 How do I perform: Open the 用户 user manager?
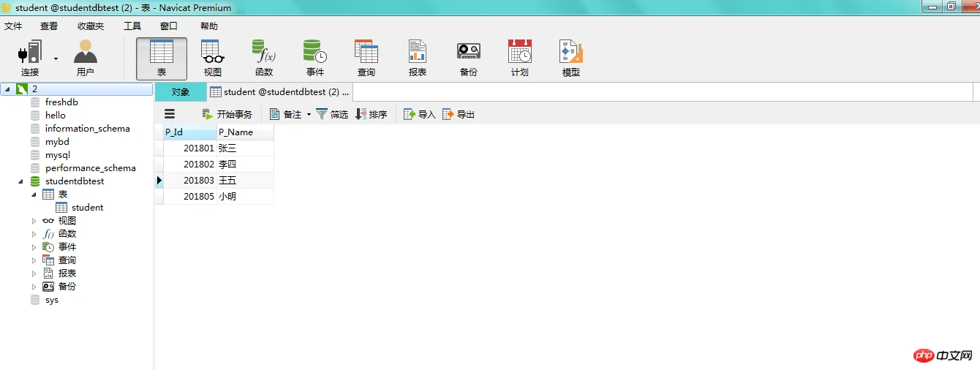(x=86, y=58)
